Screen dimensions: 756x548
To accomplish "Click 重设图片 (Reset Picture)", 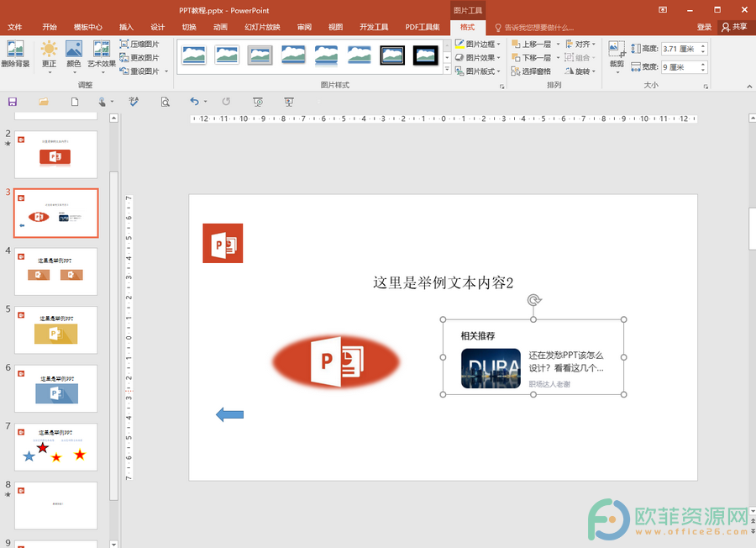I will (139, 71).
